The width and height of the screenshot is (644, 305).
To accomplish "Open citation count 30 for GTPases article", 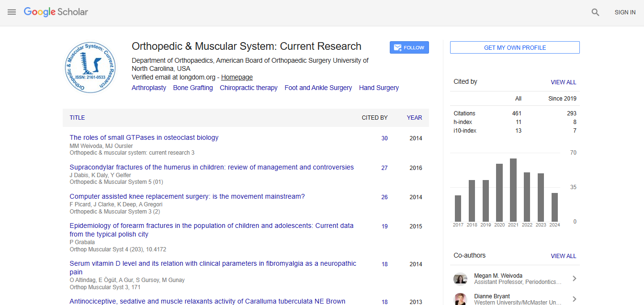I will 384,138.
